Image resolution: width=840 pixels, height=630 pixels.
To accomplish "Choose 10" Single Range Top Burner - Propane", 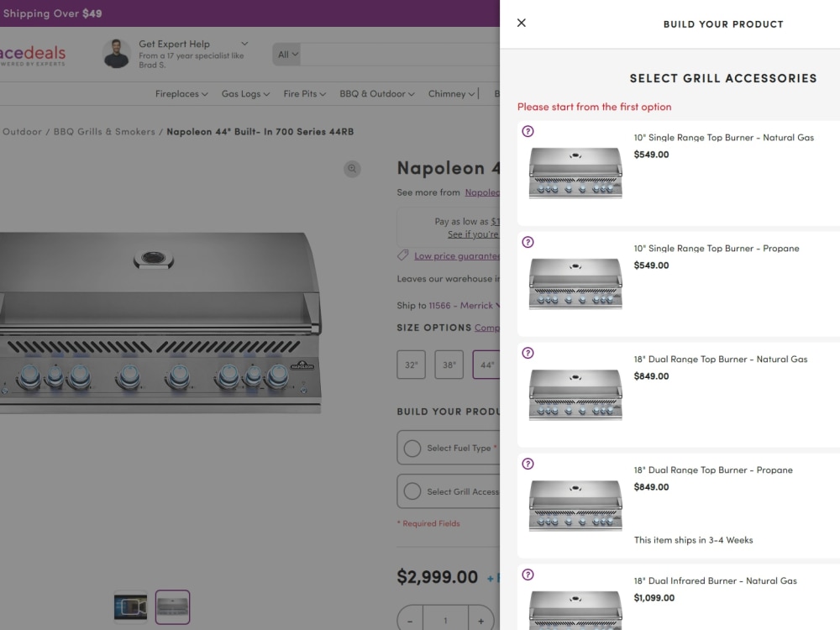I will click(x=717, y=249).
